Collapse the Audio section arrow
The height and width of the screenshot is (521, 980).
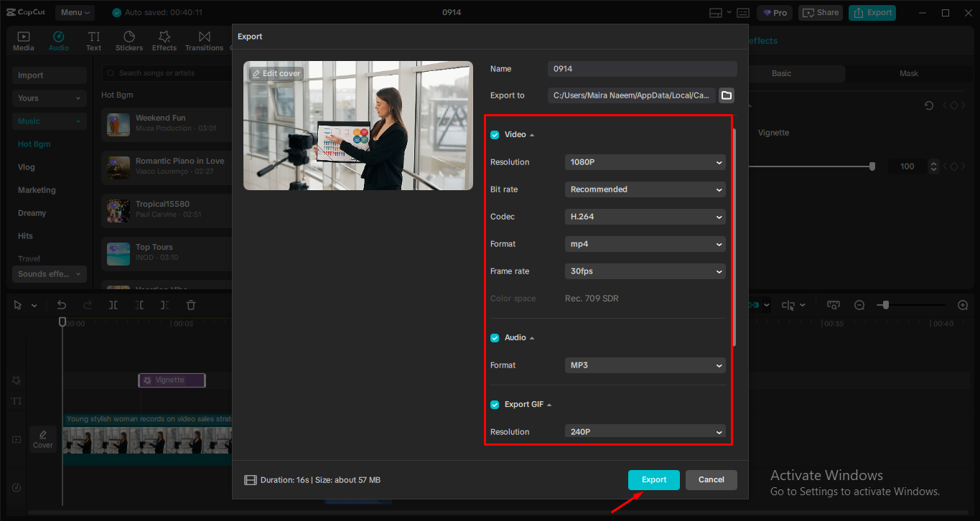[532, 338]
